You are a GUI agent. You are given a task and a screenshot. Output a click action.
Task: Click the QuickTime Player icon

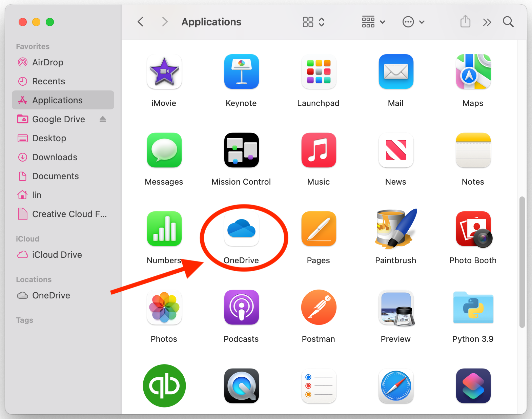pos(242,386)
